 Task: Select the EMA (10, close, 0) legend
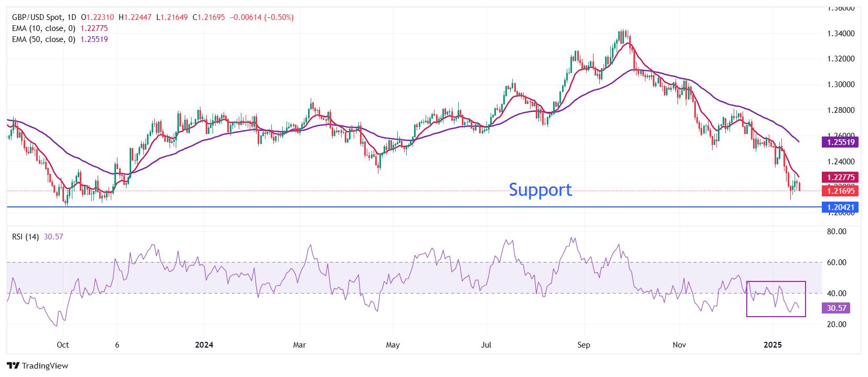pyautogui.click(x=44, y=28)
